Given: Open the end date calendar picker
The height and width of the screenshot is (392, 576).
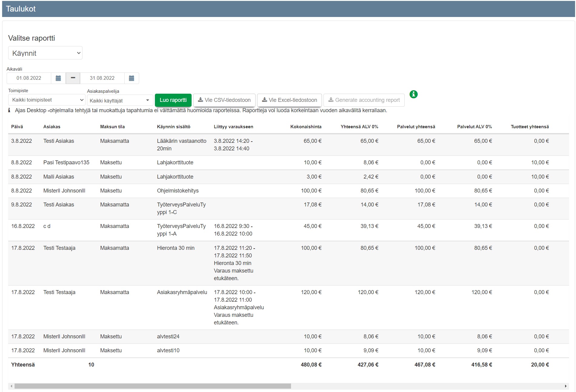Looking at the screenshot, I should [132, 78].
